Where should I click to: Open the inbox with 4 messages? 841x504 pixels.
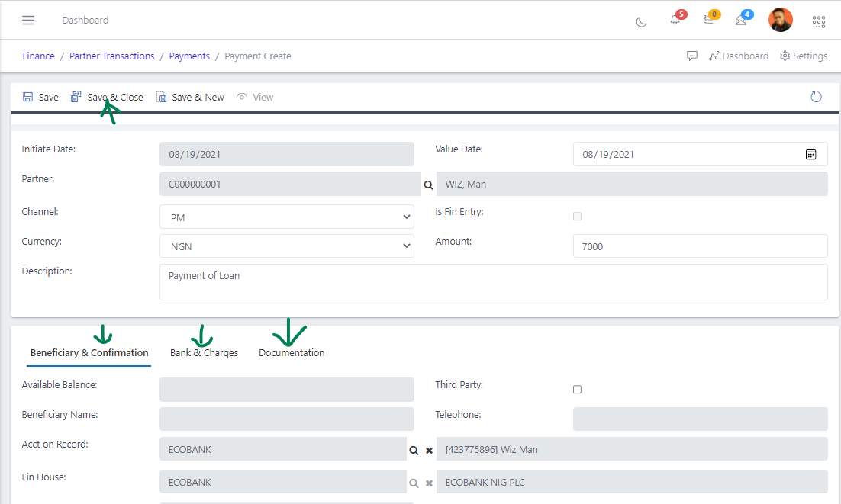pyautogui.click(x=741, y=20)
